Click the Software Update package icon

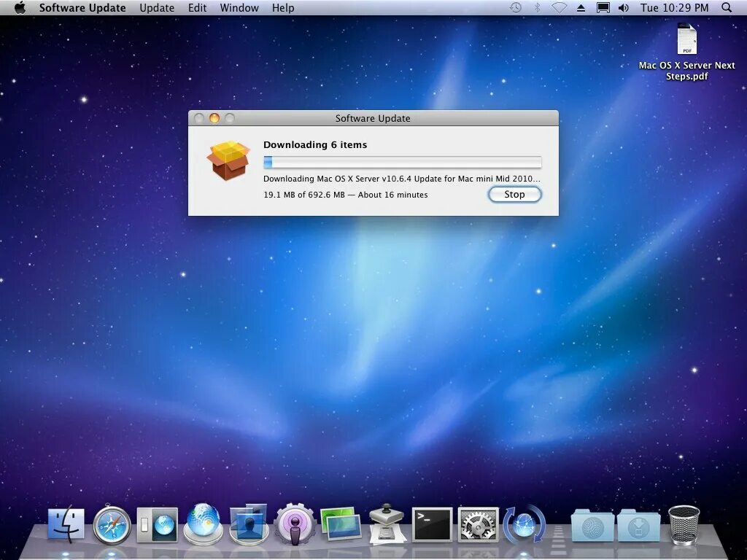(x=228, y=160)
